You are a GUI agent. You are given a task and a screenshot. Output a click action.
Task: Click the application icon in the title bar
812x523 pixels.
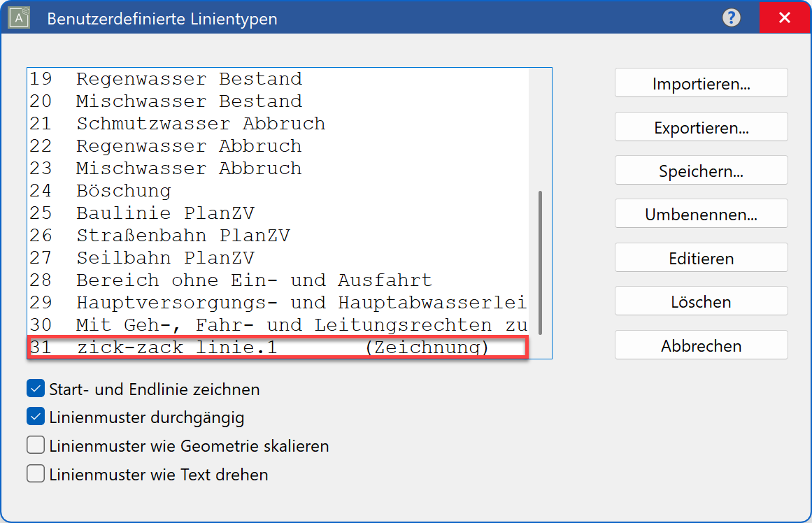(18, 17)
